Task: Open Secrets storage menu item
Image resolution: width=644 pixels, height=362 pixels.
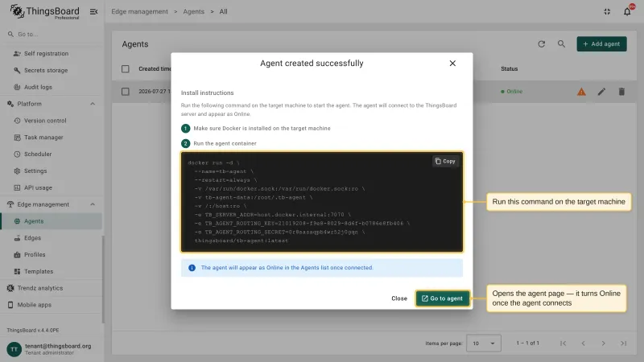Action: (x=52, y=70)
